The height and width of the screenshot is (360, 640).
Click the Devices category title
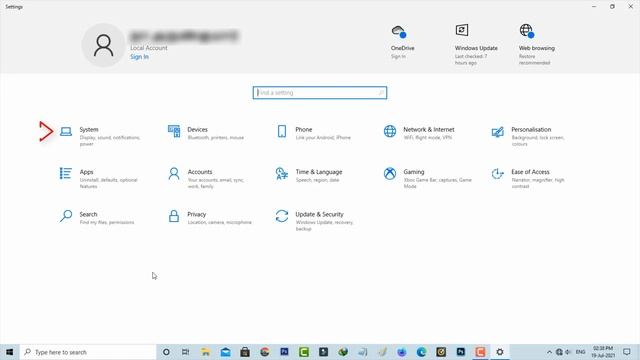[x=198, y=129]
